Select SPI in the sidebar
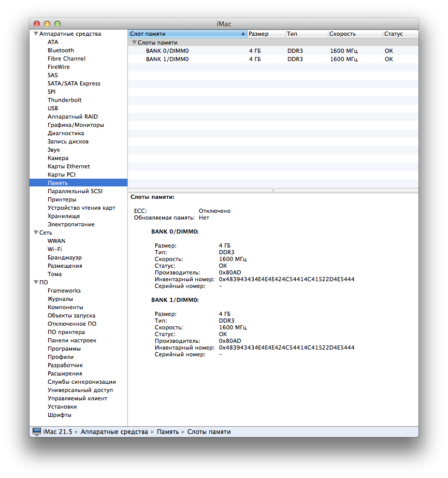Screen dimensions: 448x478 tap(52, 92)
